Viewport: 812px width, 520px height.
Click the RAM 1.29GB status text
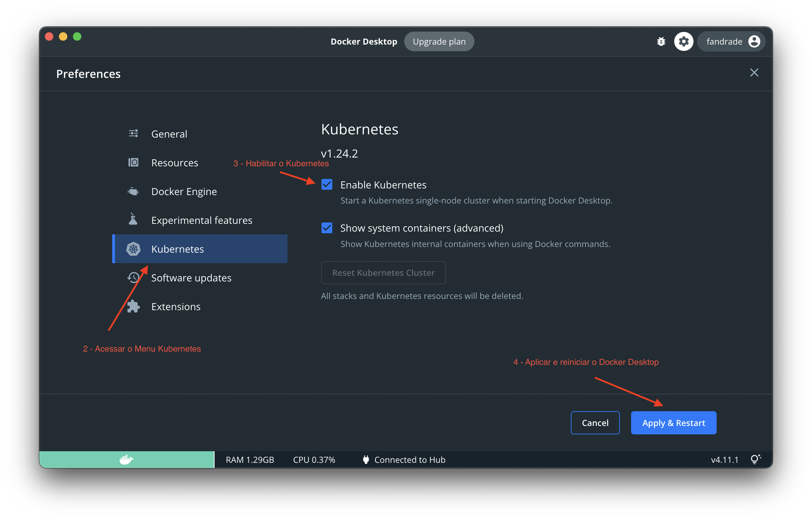(250, 460)
